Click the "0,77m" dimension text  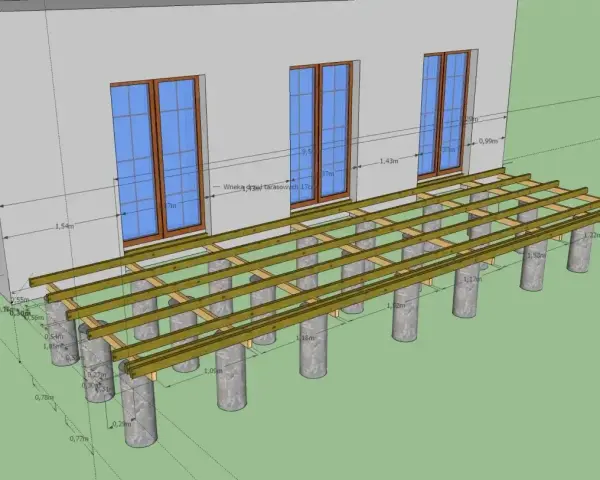click(x=79, y=438)
